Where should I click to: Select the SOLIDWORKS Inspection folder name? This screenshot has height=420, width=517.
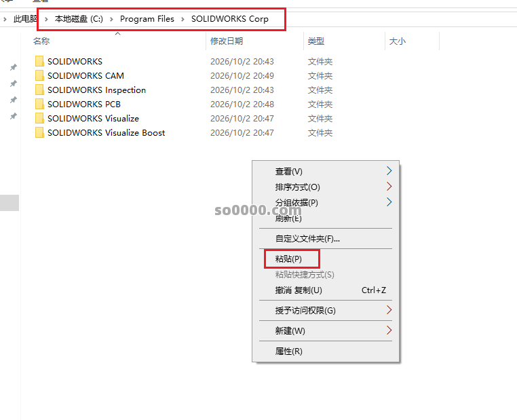point(96,90)
